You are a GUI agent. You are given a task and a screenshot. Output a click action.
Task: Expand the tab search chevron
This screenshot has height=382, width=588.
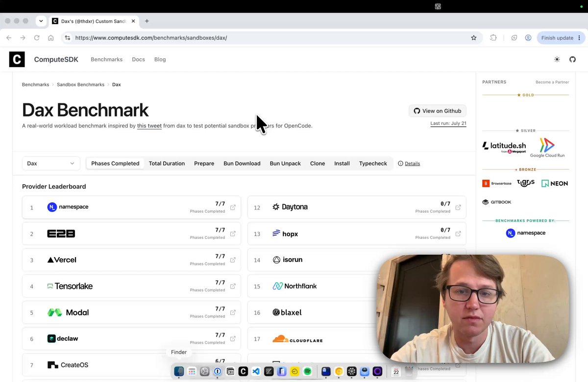pyautogui.click(x=41, y=21)
